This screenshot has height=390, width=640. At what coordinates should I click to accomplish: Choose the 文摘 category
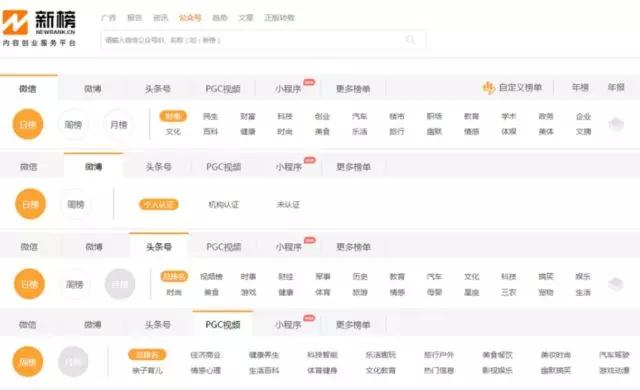pos(584,132)
